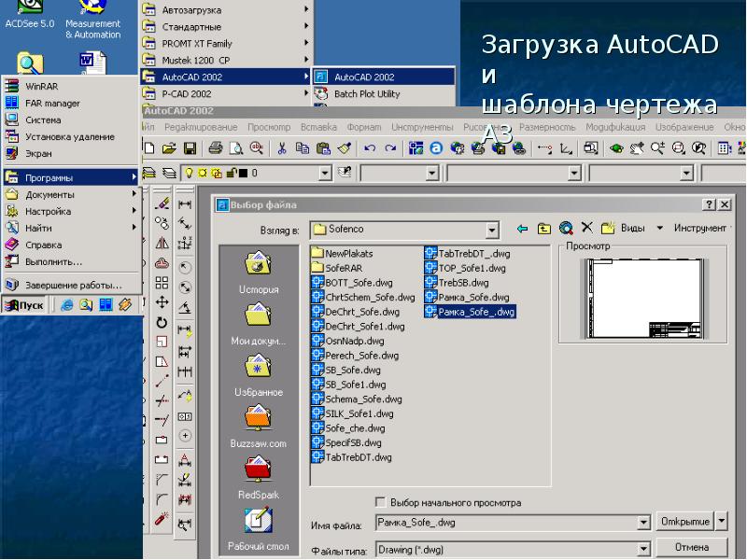This screenshot has width=747, height=560.
Task: Select the Move tool in Modify toolbar
Action: [162, 302]
